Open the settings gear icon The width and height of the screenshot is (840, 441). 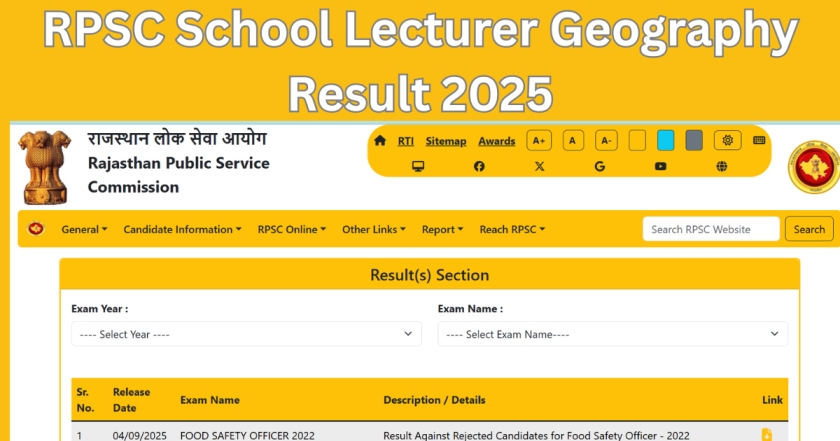tap(728, 141)
